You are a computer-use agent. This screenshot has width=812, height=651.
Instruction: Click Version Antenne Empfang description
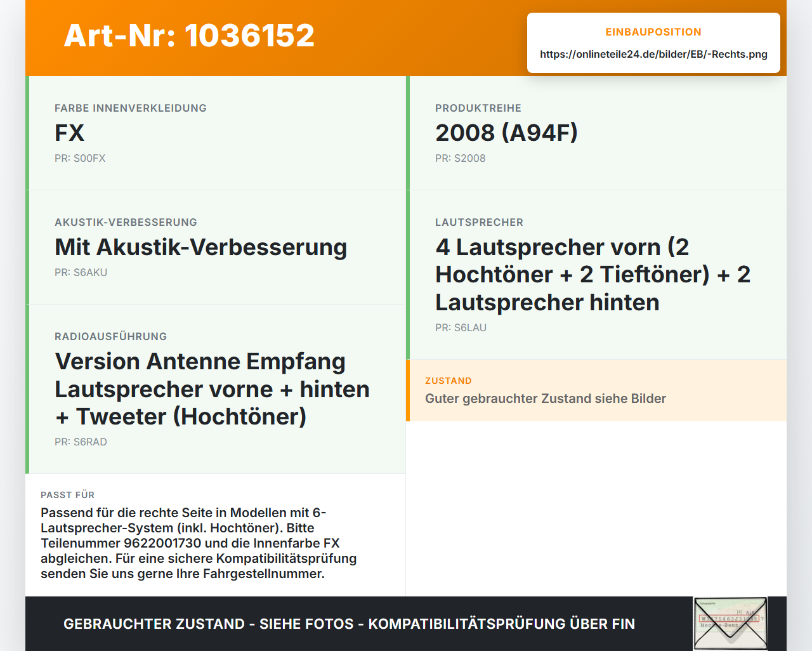212,389
